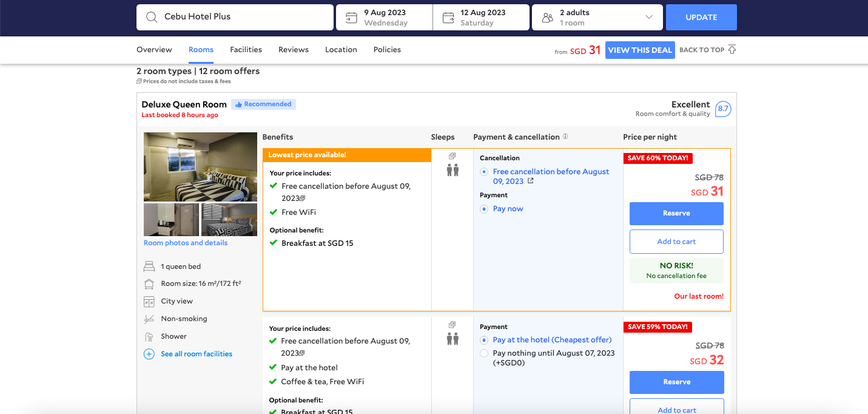The width and height of the screenshot is (868, 414).
Task: Click the check-out calendar icon
Action: coord(448,18)
